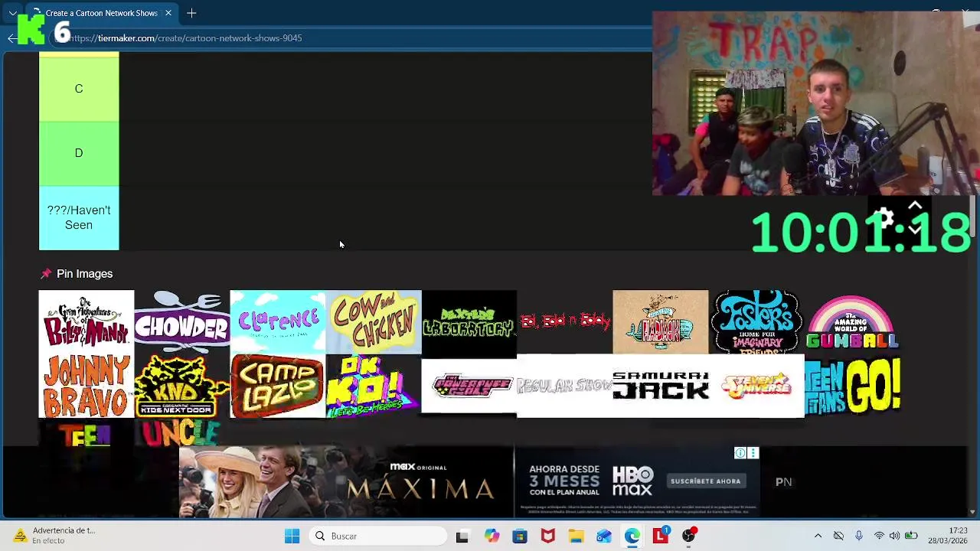Open McAfee from the taskbar
This screenshot has height=551, width=980.
[548, 536]
